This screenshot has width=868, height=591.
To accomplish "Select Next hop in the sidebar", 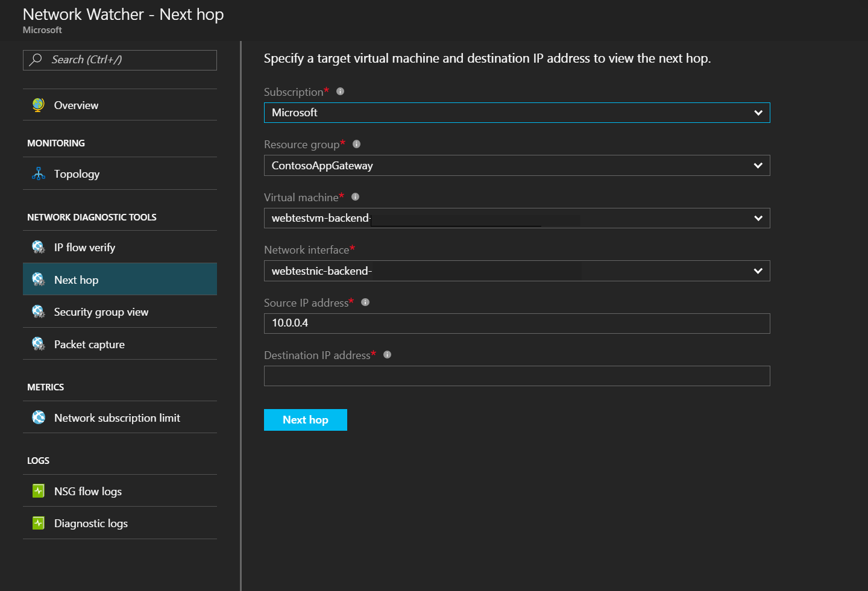I will click(x=76, y=280).
